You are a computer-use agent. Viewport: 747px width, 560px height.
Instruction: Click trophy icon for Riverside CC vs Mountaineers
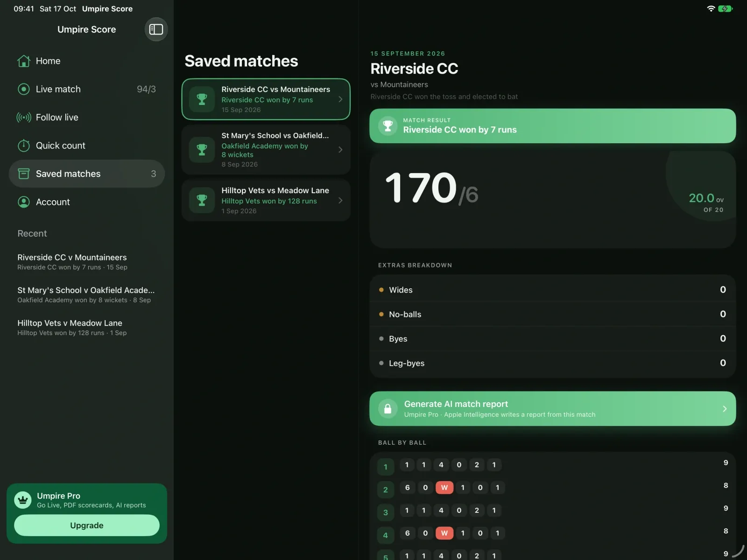202,99
